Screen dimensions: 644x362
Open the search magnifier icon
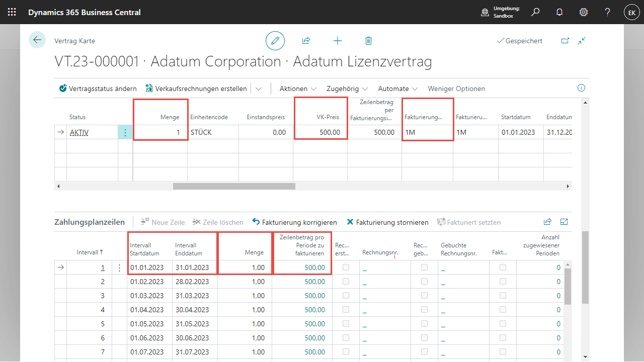(535, 12)
